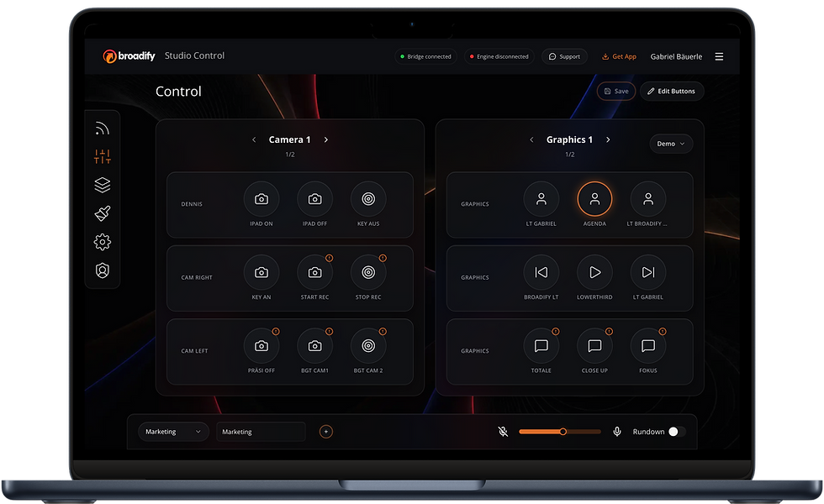Screen dimensions: 824x504
Task: Expand the Marketing dropdown selector
Action: [x=173, y=432]
